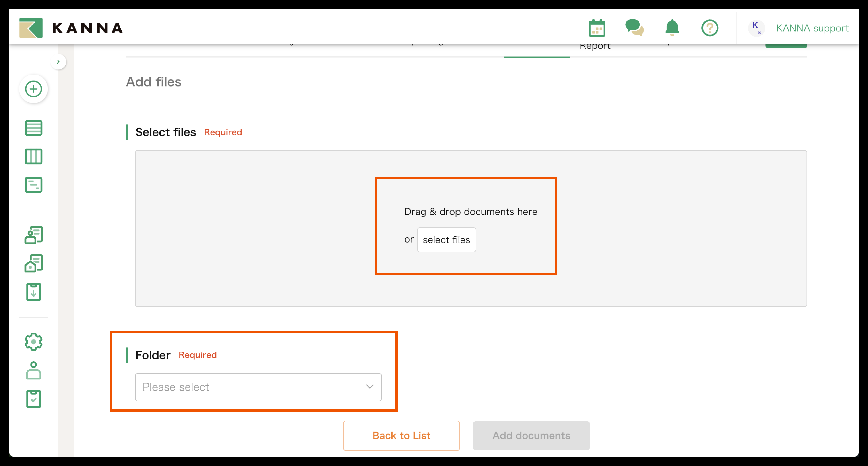Open the settings gear sidebar icon

coord(33,342)
